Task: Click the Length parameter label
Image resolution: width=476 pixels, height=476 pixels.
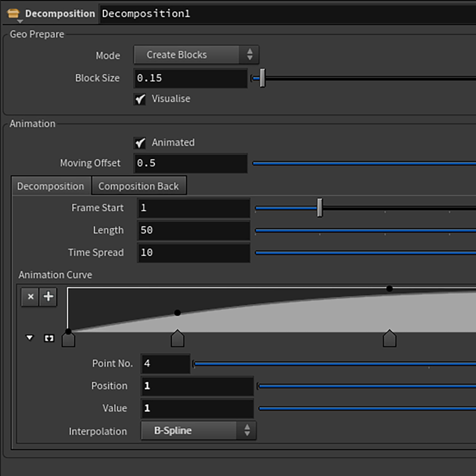Action: click(x=109, y=230)
